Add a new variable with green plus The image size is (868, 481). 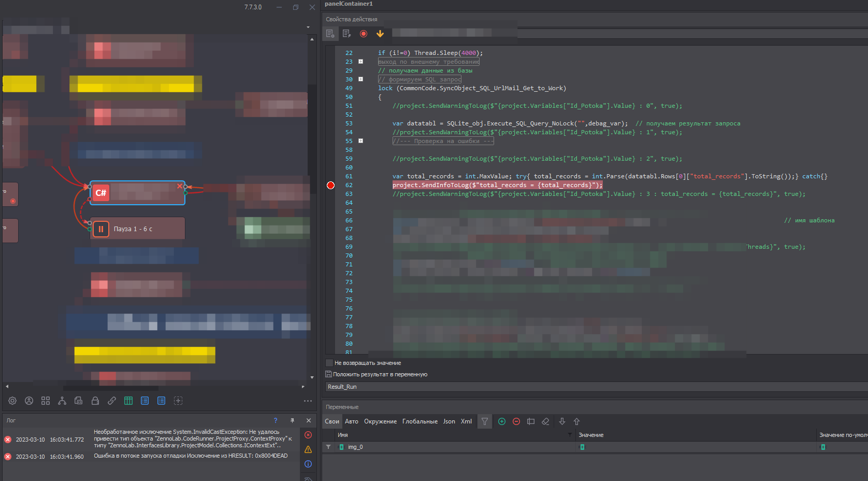(x=502, y=421)
